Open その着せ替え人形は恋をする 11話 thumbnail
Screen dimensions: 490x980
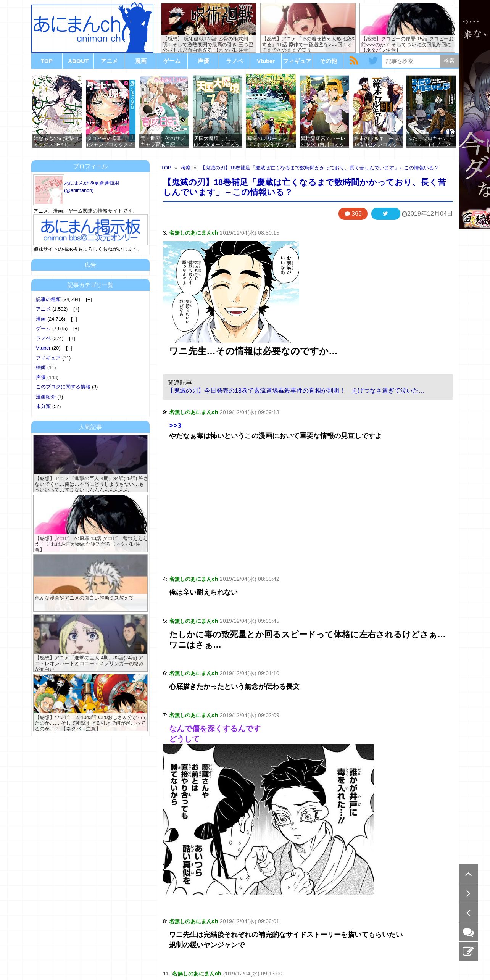click(x=308, y=28)
